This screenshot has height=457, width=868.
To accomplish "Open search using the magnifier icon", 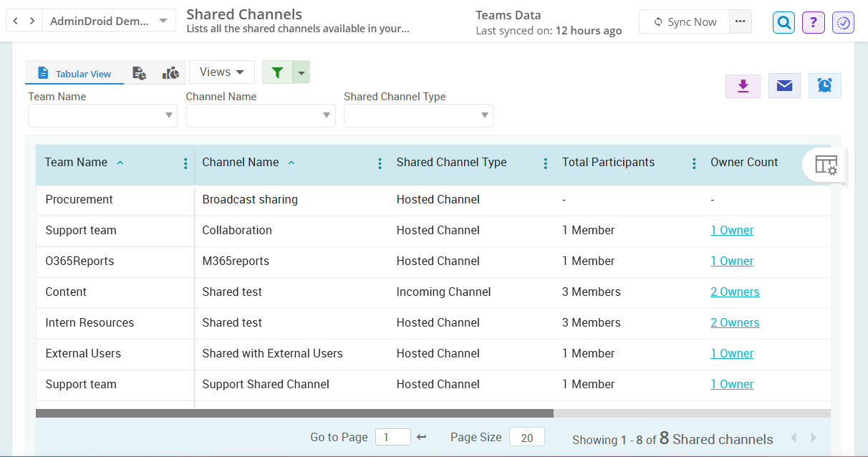I will tap(783, 22).
